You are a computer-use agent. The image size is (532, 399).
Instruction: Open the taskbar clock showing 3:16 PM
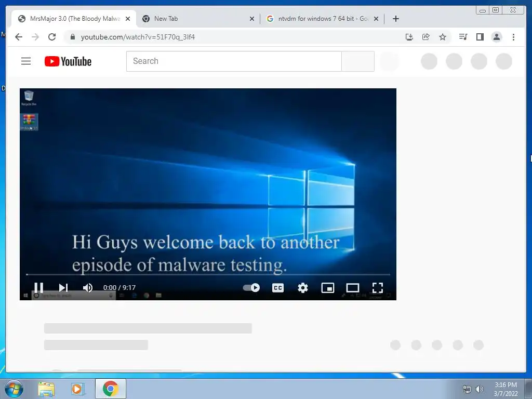pyautogui.click(x=506, y=389)
